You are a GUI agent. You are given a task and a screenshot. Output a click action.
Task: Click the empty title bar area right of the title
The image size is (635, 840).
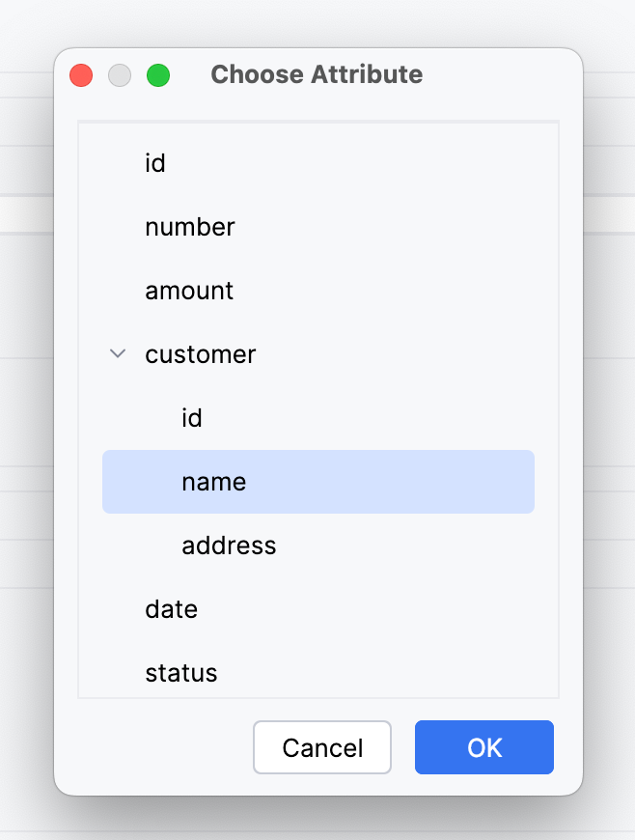click(502, 75)
